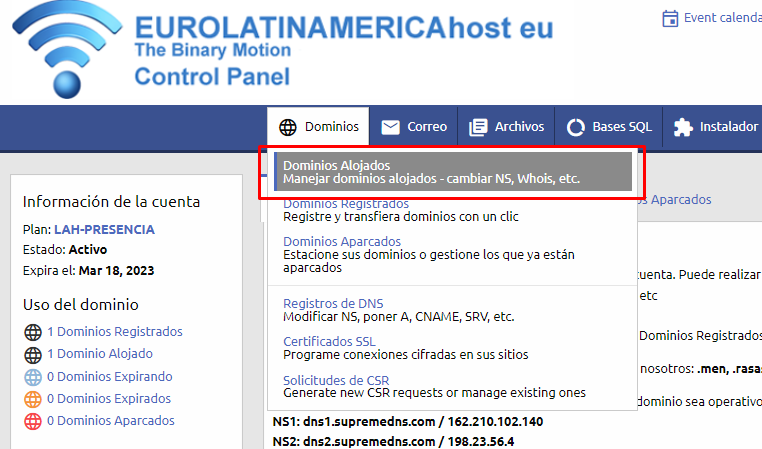The image size is (762, 449).
Task: Open 1 Dominio Alojado link
Action: [100, 354]
